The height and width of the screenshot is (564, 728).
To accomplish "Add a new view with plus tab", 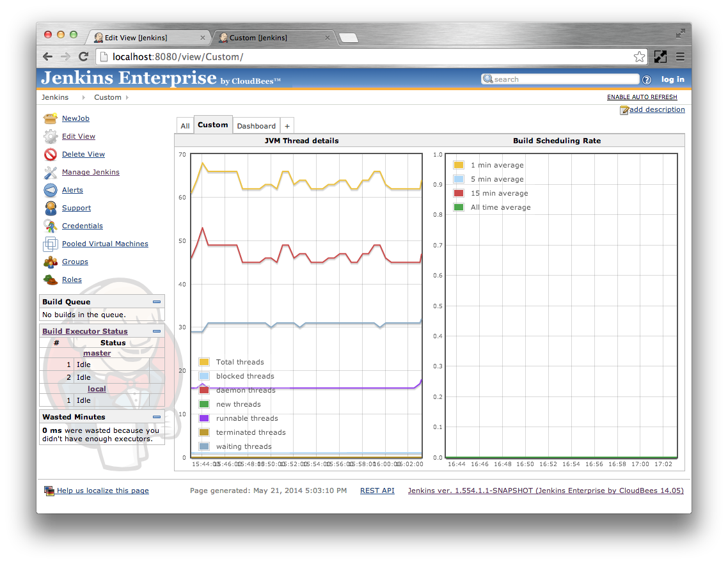I will pyautogui.click(x=287, y=126).
